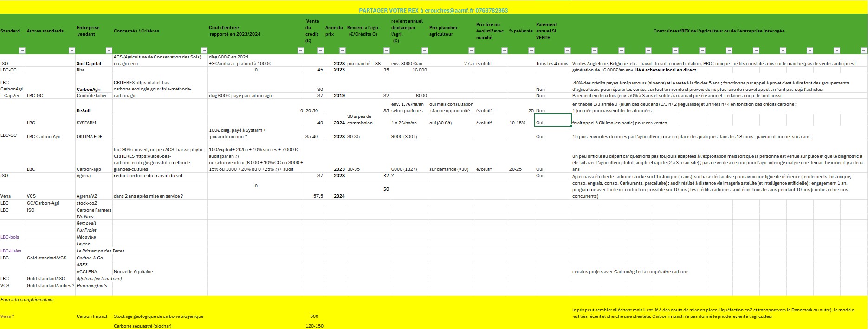
Task: Select the Contraintes/REX column header
Action: pyautogui.click(x=719, y=31)
